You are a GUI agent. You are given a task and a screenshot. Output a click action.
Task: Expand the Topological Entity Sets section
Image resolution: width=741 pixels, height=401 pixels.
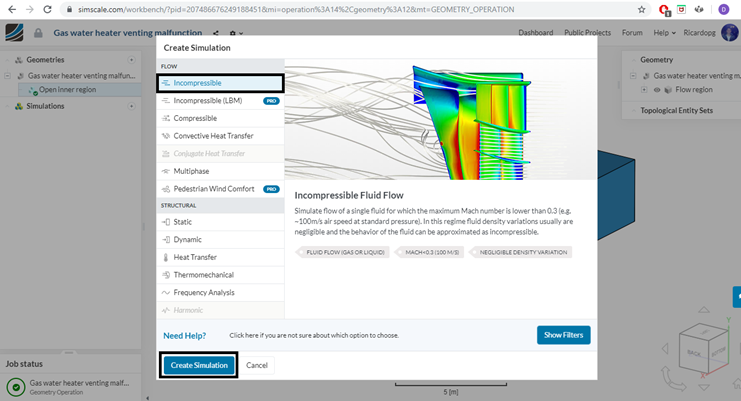pyautogui.click(x=633, y=111)
